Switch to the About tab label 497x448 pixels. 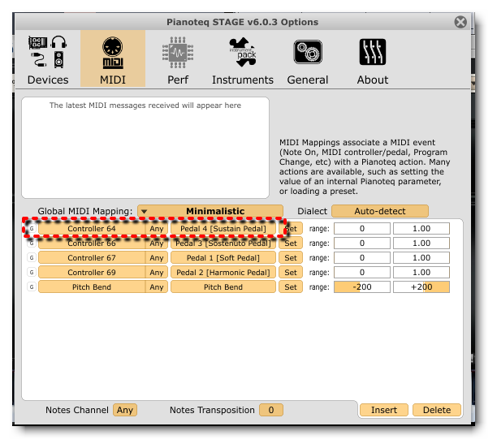click(x=373, y=80)
